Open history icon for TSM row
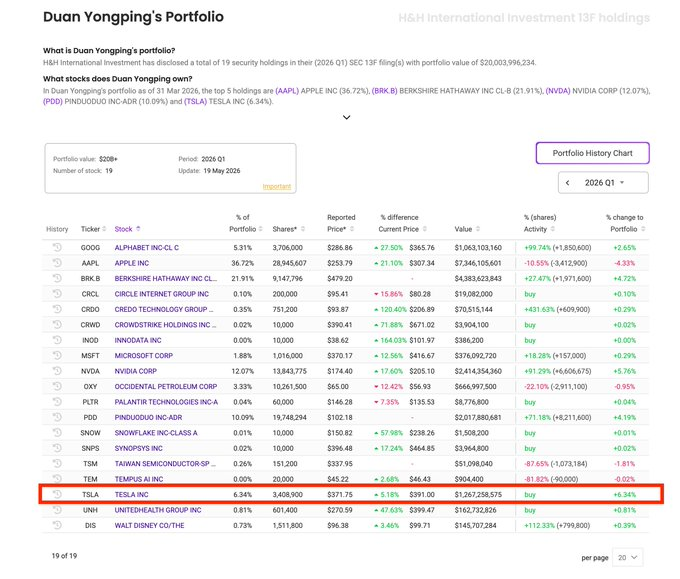The height and width of the screenshot is (579, 680). (x=57, y=463)
